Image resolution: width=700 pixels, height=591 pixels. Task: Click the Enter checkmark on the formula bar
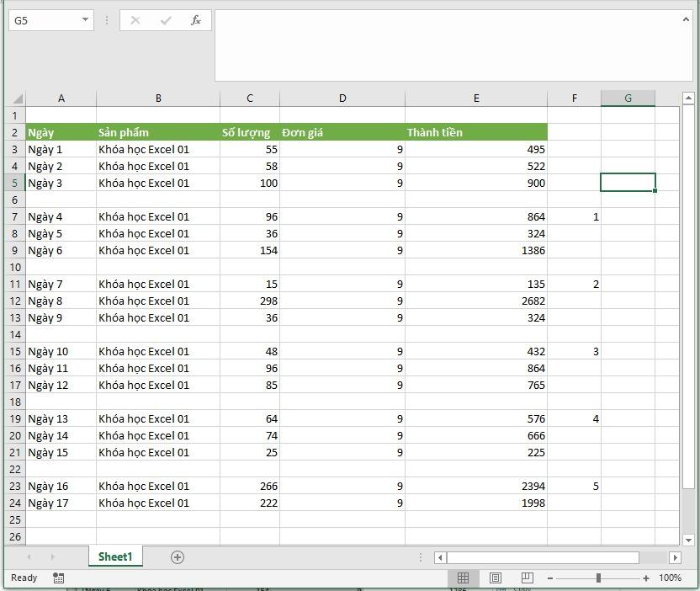166,20
